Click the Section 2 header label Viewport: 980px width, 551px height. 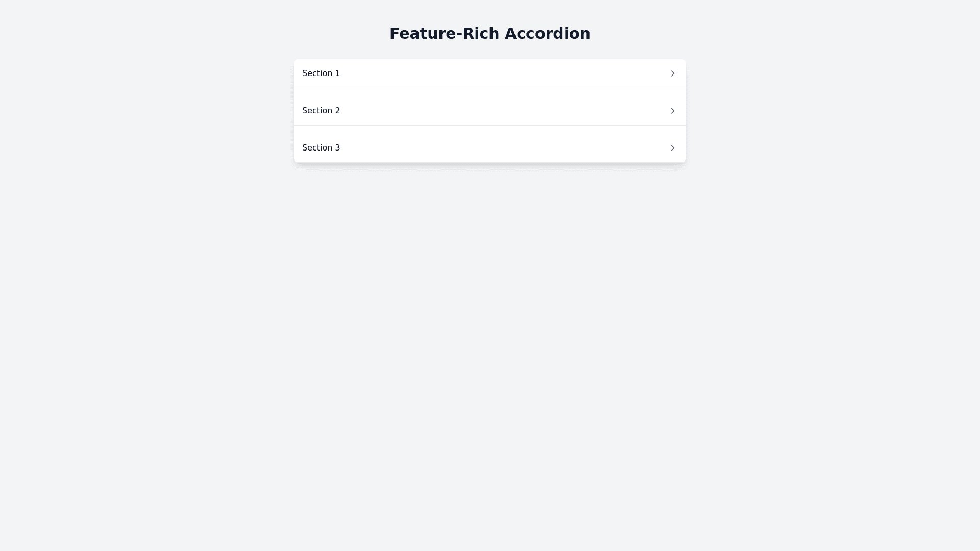tap(321, 110)
